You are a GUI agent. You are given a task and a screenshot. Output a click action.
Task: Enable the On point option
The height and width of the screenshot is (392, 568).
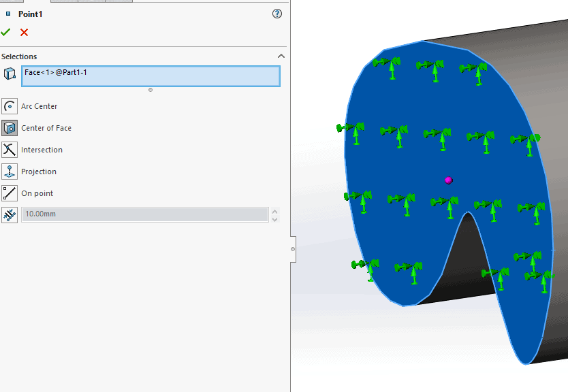[10, 193]
